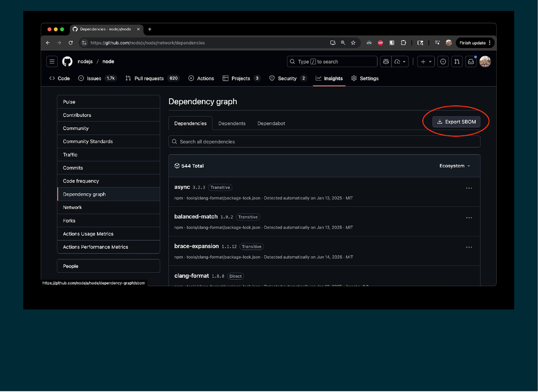This screenshot has height=392, width=538.
Task: Switch to the Dependents tab
Action: click(232, 123)
